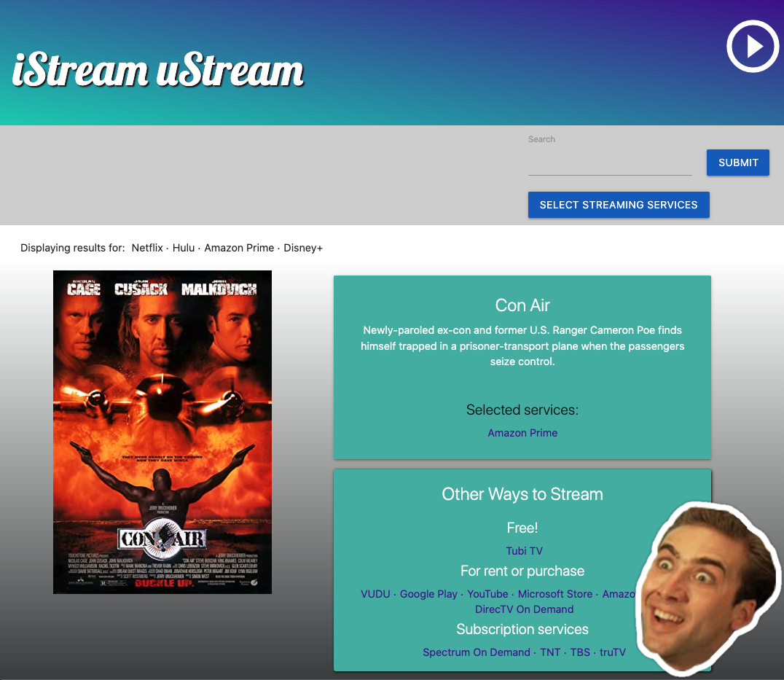This screenshot has width=784, height=680.
Task: Select TBS subscription service
Action: pyautogui.click(x=580, y=652)
